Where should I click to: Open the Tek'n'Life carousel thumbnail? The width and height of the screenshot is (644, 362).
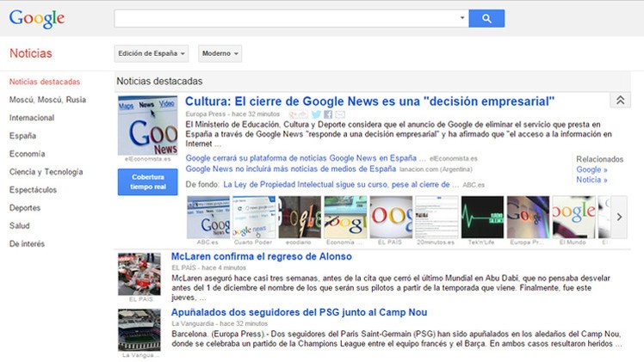(x=483, y=217)
